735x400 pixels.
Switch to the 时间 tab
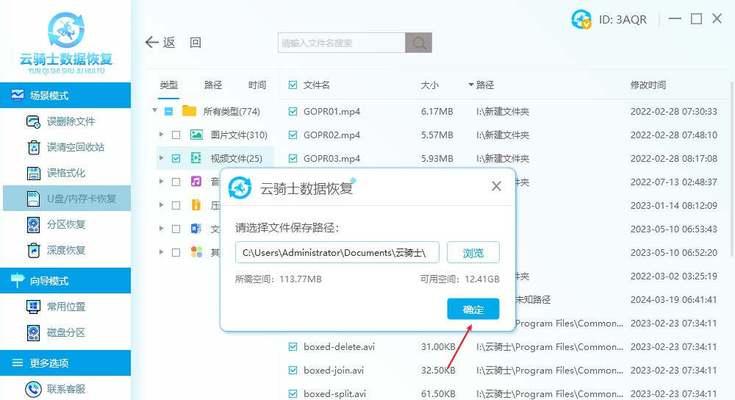(x=257, y=85)
